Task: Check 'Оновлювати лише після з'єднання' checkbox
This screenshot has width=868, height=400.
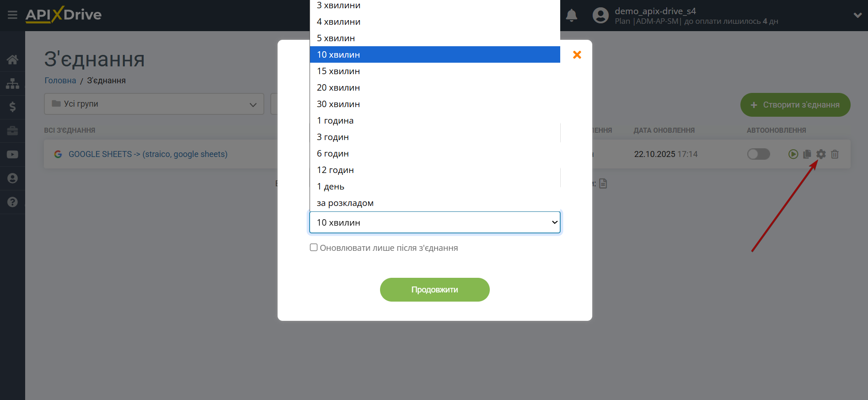Action: pos(314,248)
